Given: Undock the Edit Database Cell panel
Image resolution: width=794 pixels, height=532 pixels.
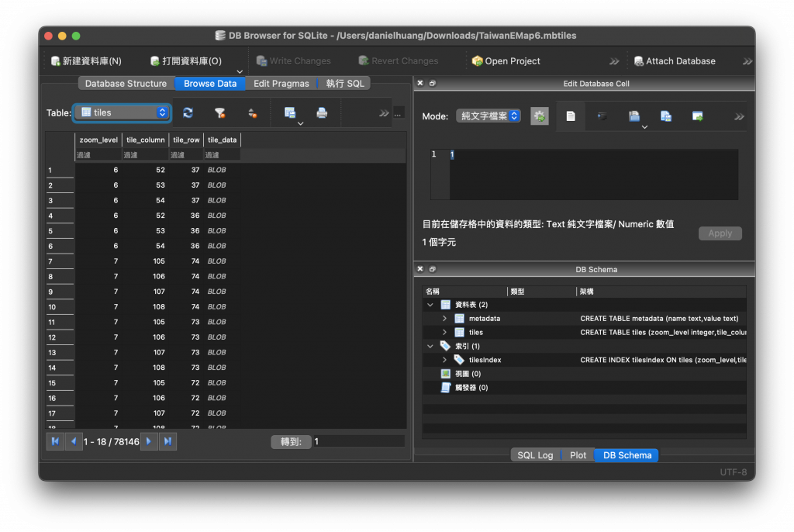Looking at the screenshot, I should click(433, 83).
